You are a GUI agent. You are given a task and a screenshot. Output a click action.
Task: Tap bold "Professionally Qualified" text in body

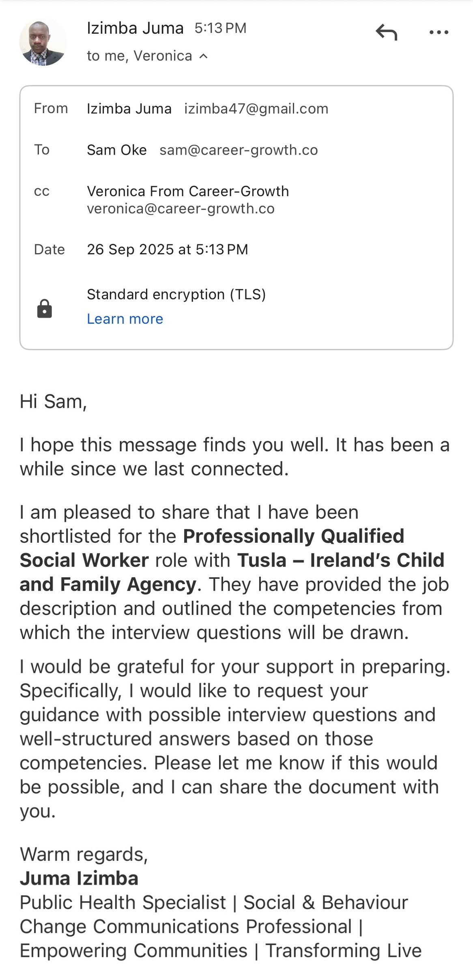click(293, 536)
